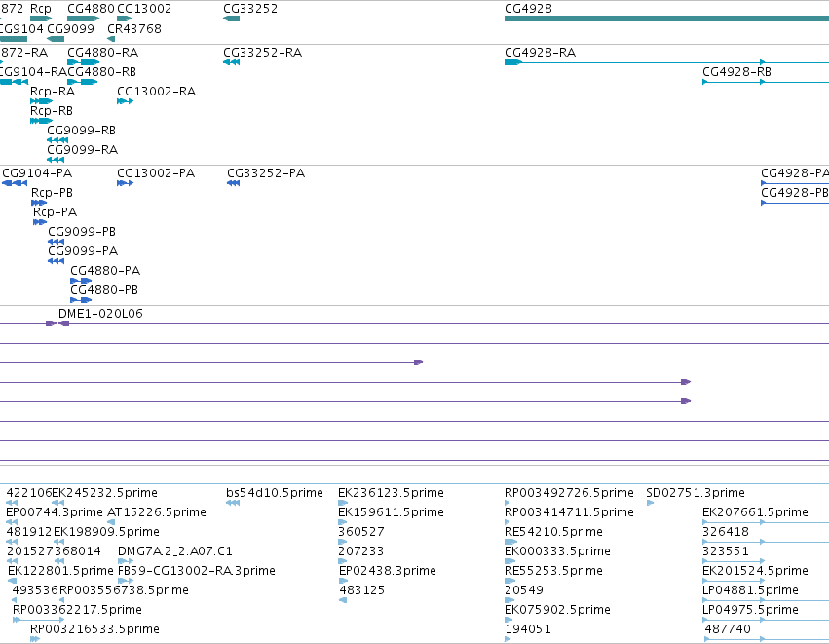
Task: Select the RE55253.5prime EST
Action: [x=553, y=571]
